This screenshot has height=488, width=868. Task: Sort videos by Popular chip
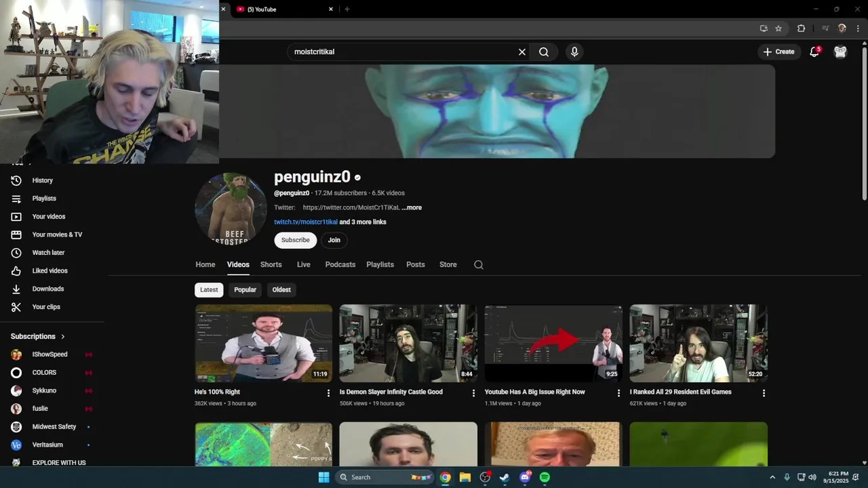coord(245,290)
